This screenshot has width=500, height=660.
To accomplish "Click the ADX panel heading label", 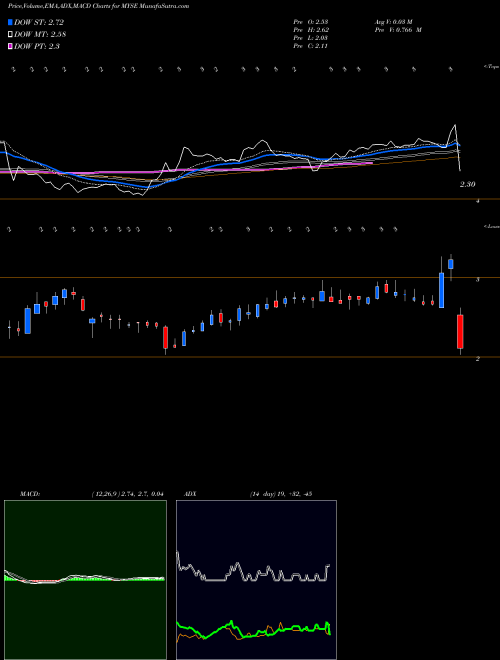I will 190,494.
